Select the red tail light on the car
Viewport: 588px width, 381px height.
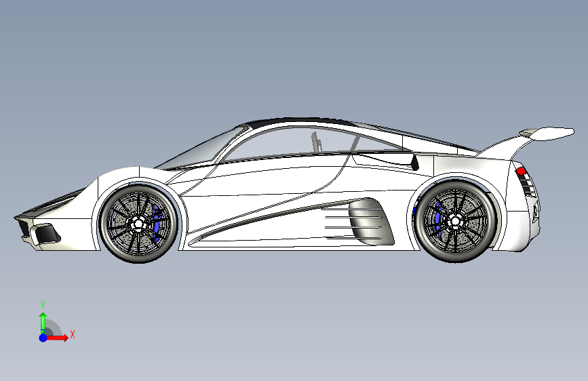pos(522,172)
